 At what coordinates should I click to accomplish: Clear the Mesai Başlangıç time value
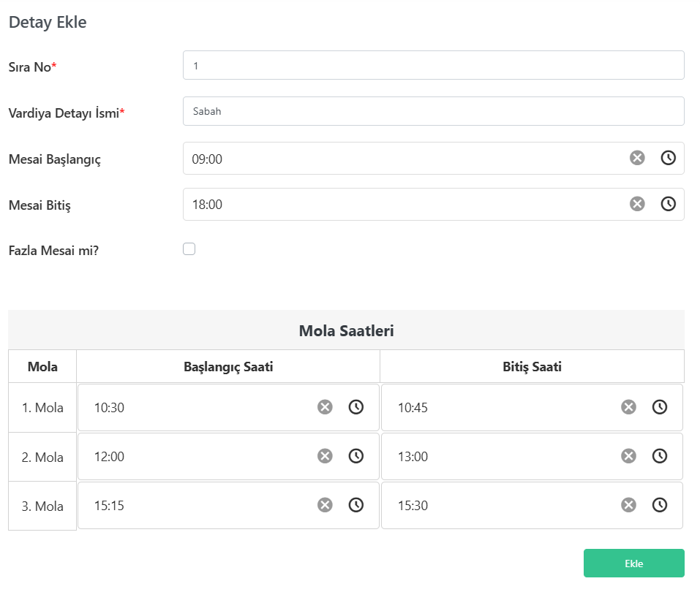(637, 158)
